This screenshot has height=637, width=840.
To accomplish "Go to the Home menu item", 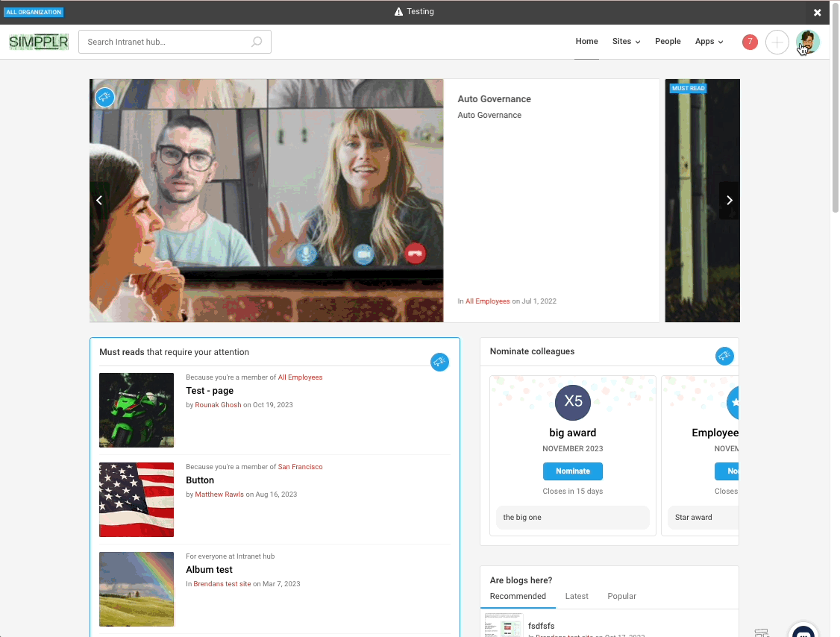I will [x=586, y=42].
